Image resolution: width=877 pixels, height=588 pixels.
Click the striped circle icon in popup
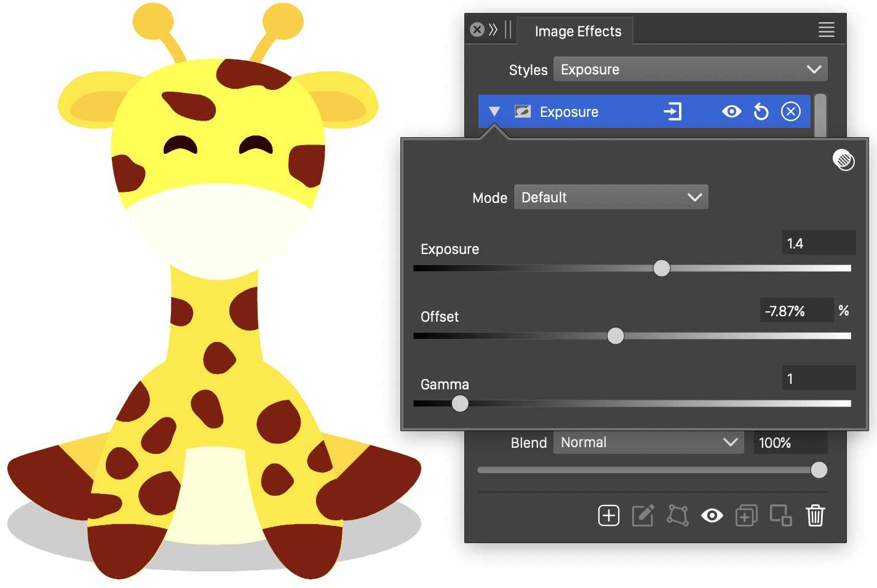click(843, 160)
